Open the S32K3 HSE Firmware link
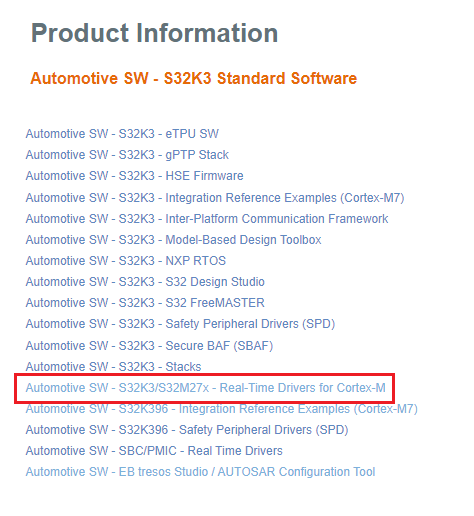 click(134, 176)
